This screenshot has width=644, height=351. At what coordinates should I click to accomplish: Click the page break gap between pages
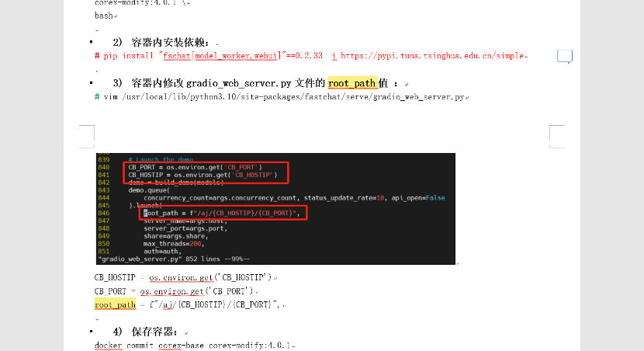pos(322,145)
